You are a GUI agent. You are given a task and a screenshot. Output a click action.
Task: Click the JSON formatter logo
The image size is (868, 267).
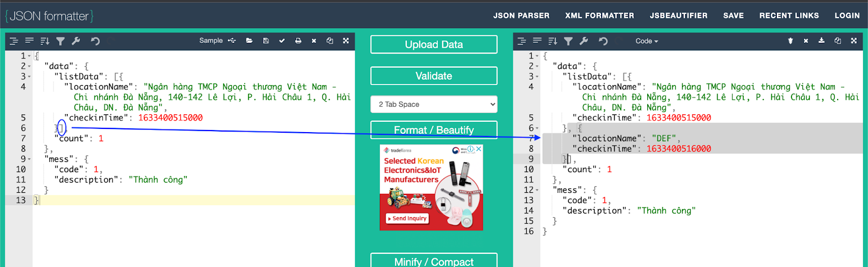(x=49, y=16)
